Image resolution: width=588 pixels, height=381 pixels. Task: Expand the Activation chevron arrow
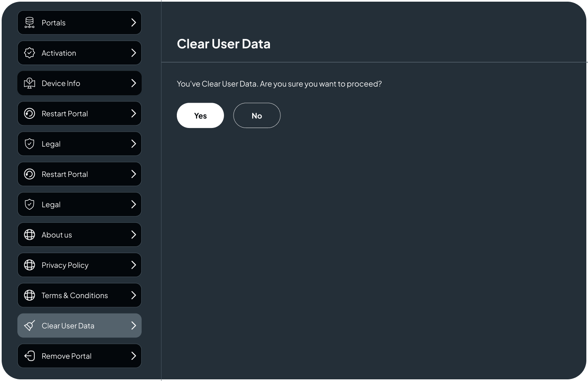133,53
